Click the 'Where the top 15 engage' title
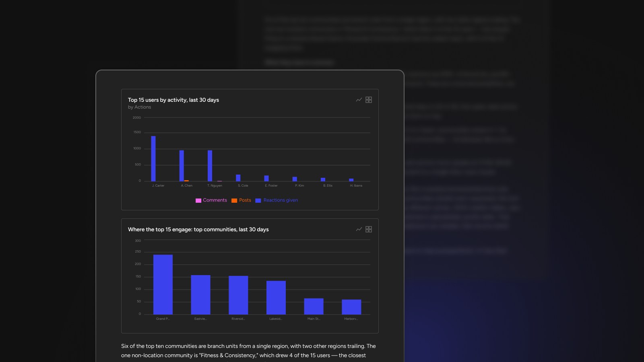Image resolution: width=644 pixels, height=362 pixels. (x=198, y=229)
